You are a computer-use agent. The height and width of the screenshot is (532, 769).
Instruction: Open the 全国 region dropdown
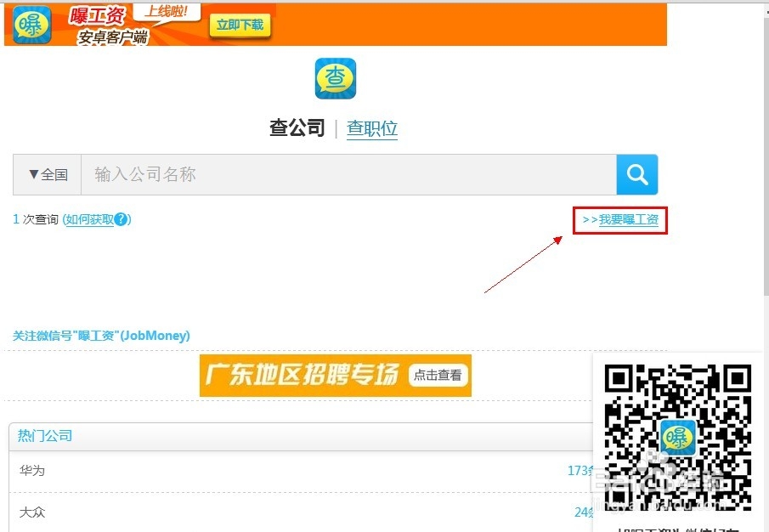46,173
